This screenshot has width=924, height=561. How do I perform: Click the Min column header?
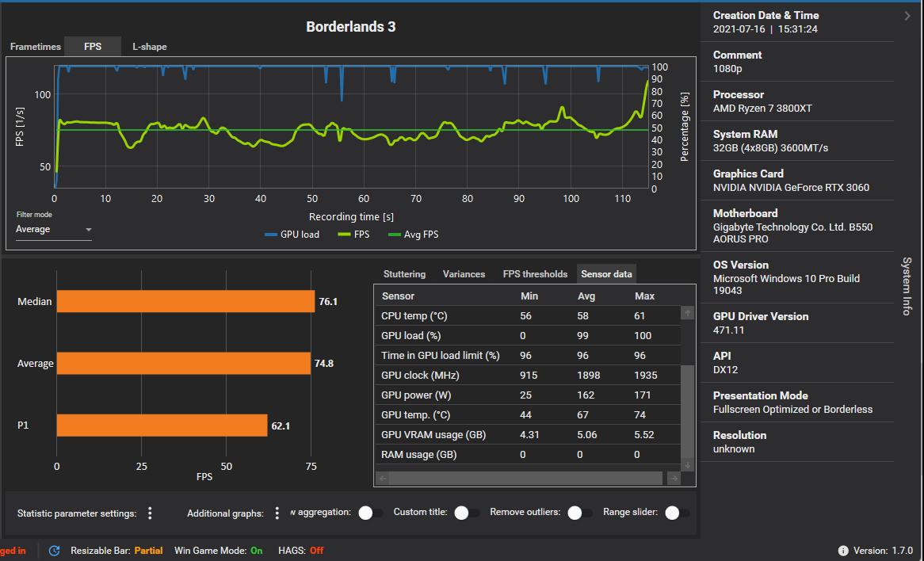pos(529,296)
